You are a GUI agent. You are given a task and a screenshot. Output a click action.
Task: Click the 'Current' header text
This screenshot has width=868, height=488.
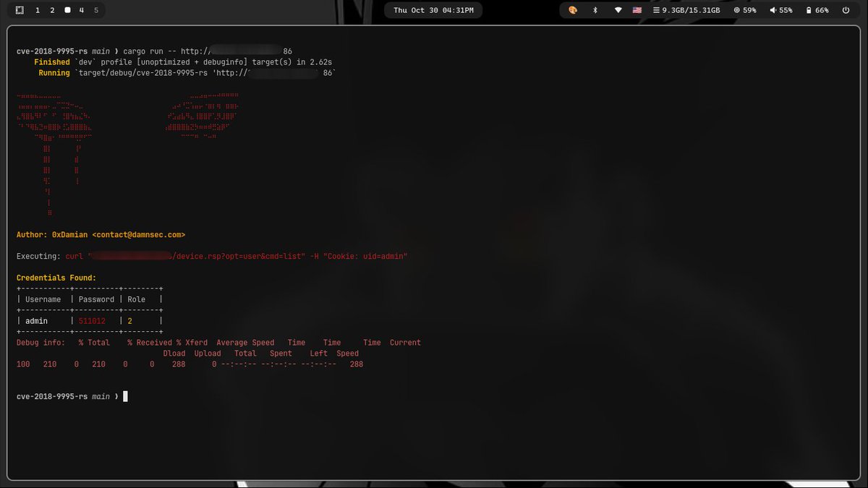tap(405, 343)
